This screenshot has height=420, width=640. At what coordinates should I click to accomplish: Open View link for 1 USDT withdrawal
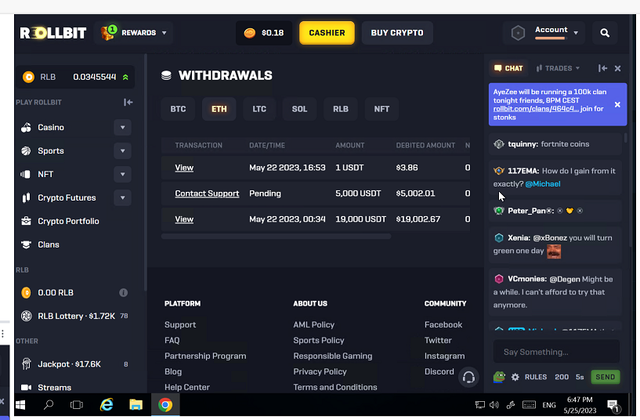pyautogui.click(x=184, y=168)
